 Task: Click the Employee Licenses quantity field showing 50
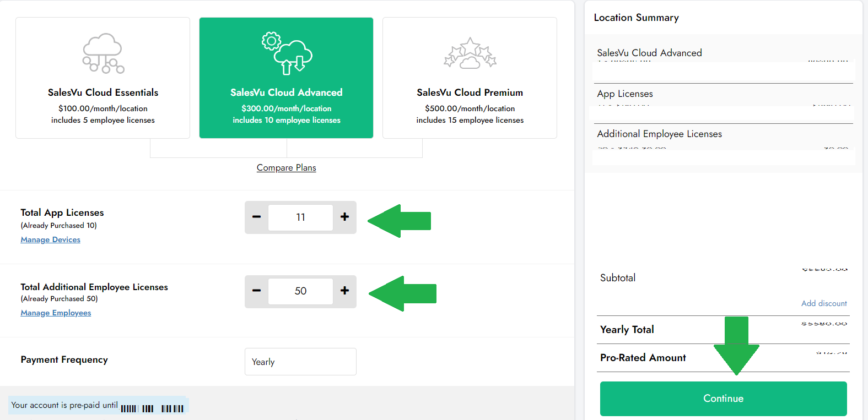tap(300, 291)
